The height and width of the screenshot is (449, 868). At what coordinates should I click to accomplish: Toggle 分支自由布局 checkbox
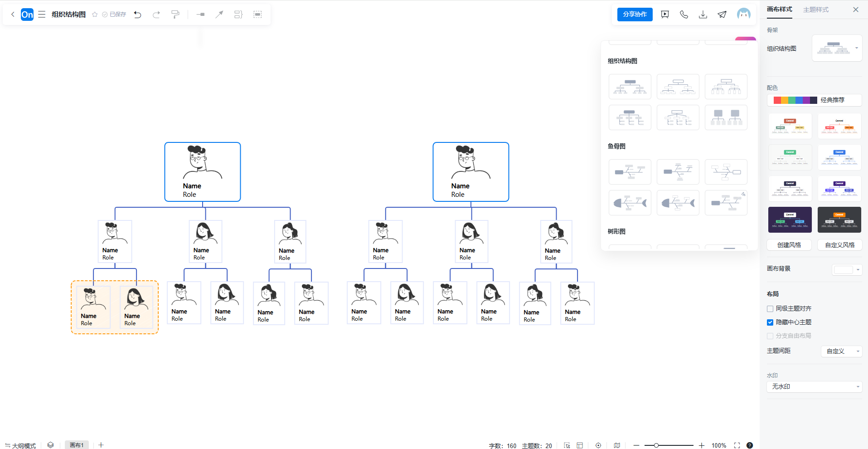click(770, 336)
